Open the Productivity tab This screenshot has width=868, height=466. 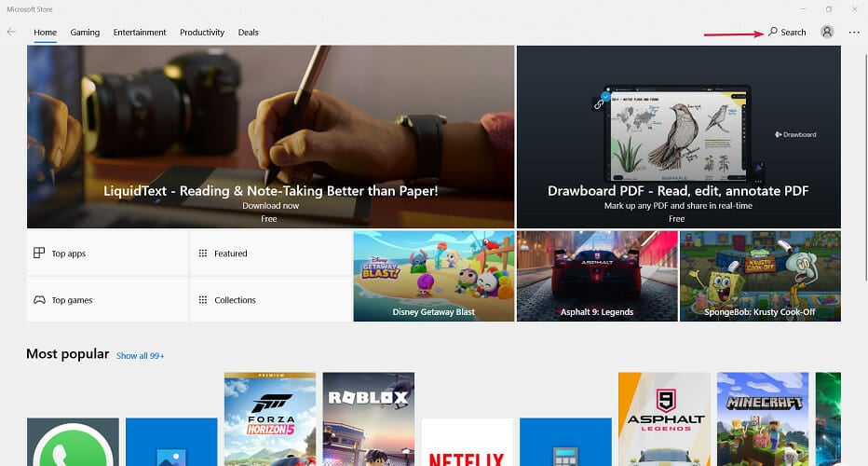tap(202, 32)
